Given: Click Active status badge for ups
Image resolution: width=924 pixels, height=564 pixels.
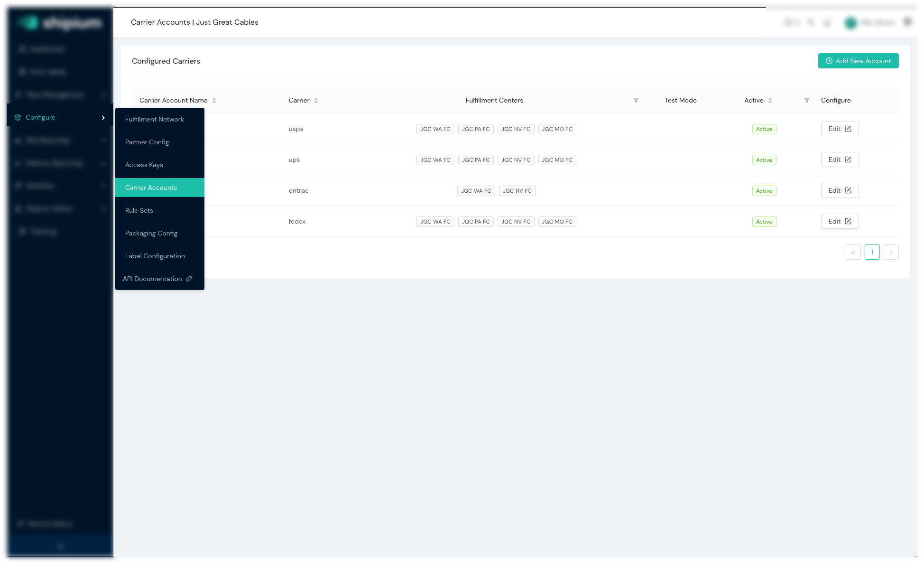Looking at the screenshot, I should (x=764, y=160).
